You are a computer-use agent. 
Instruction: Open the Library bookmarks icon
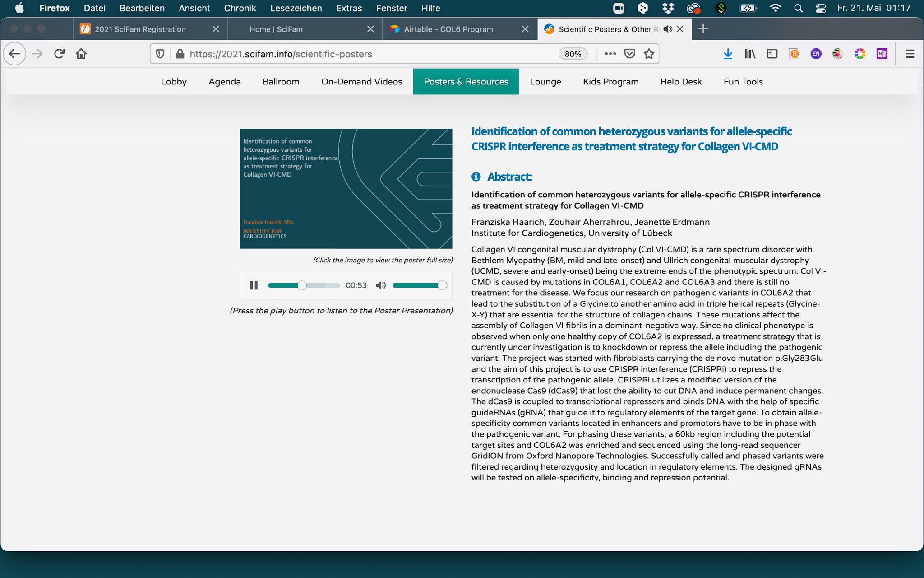click(750, 54)
